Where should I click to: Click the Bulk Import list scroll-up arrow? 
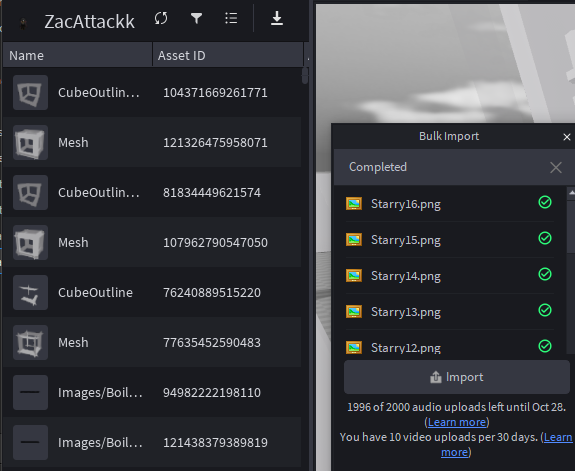pyautogui.click(x=571, y=193)
